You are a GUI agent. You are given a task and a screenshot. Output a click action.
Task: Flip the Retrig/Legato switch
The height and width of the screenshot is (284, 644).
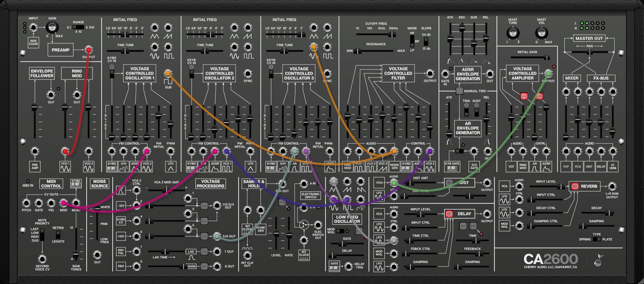coord(58,234)
